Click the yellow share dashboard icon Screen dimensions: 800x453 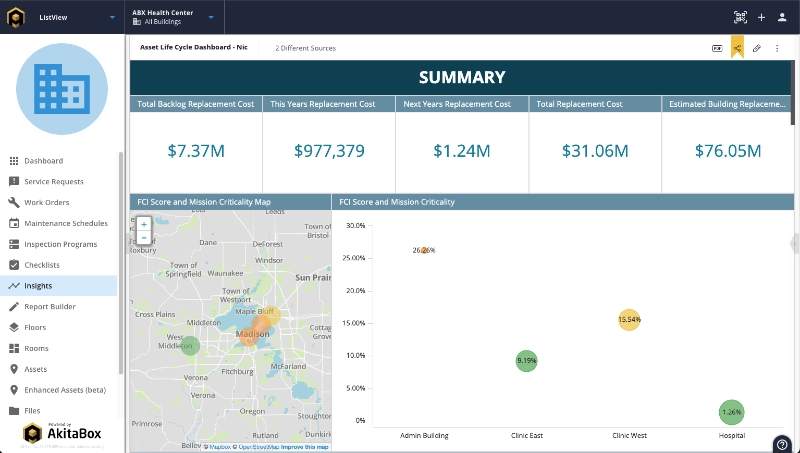tap(737, 48)
